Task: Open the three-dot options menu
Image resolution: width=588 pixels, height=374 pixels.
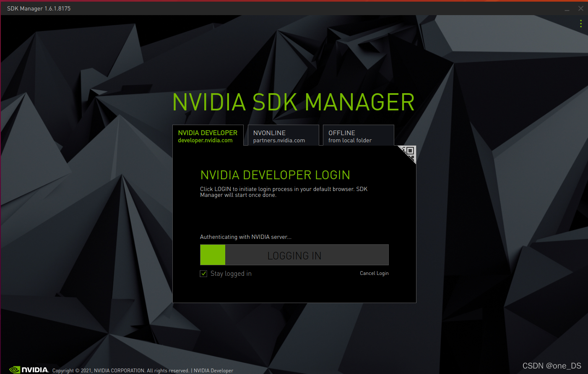Action: point(581,24)
